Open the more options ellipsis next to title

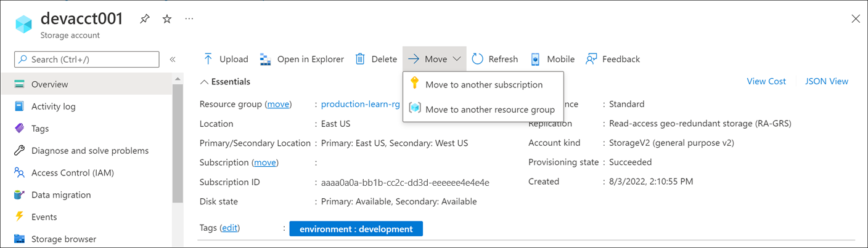[x=189, y=19]
